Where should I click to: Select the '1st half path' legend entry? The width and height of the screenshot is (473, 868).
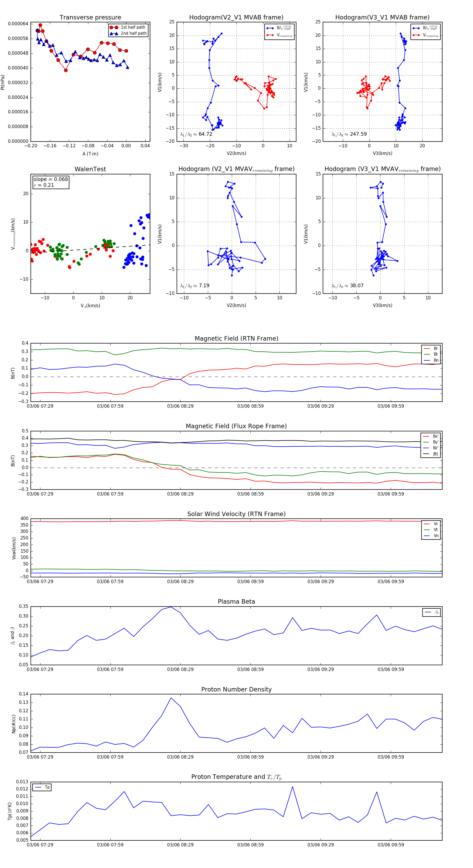pyautogui.click(x=128, y=27)
